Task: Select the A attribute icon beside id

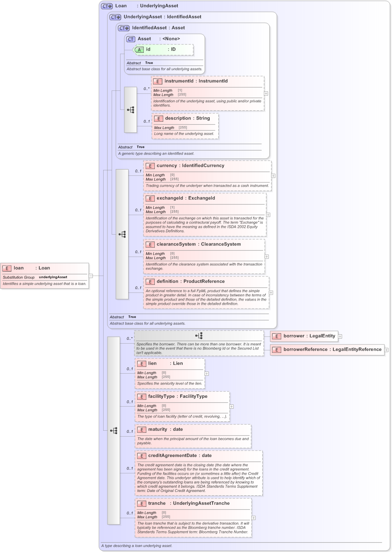Action: [x=138, y=49]
